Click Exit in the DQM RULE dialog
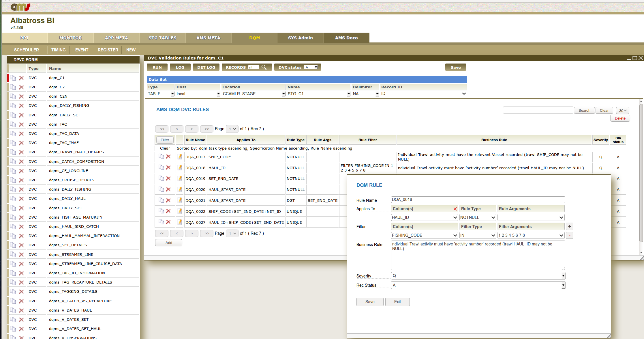This screenshot has width=644, height=339. (397, 302)
